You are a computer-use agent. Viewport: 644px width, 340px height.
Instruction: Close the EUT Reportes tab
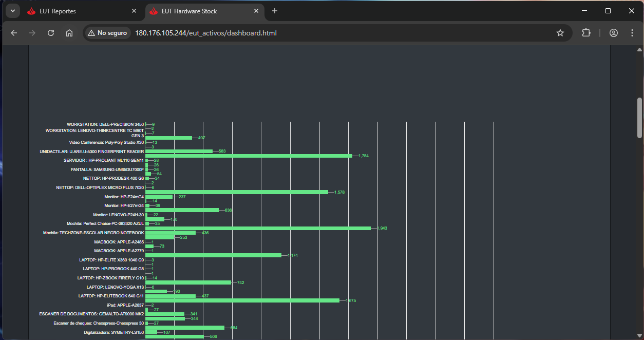pyautogui.click(x=134, y=11)
